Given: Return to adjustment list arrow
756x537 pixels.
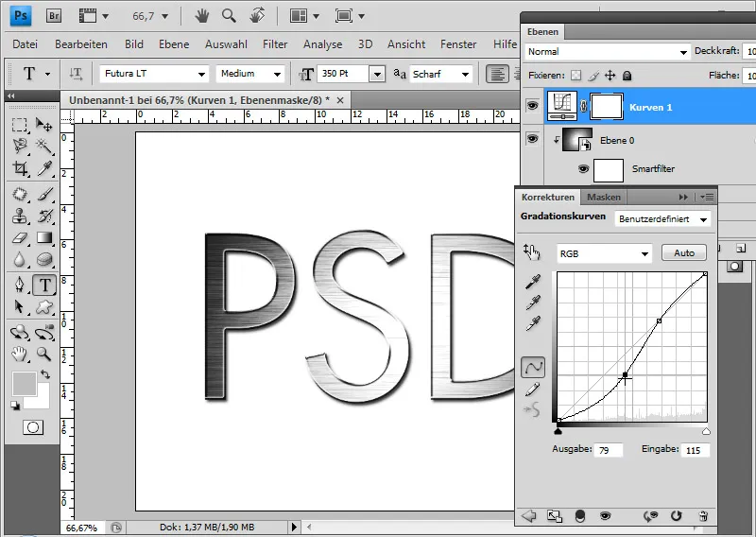Looking at the screenshot, I should tap(529, 516).
